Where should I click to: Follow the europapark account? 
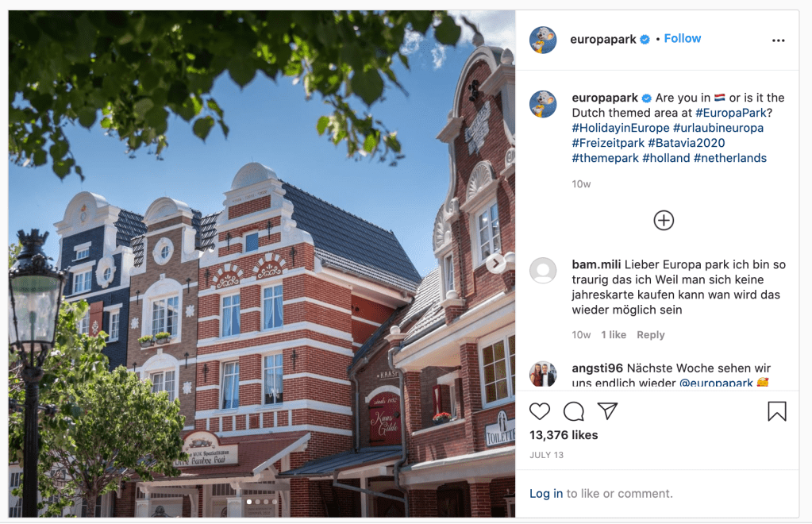click(x=682, y=39)
